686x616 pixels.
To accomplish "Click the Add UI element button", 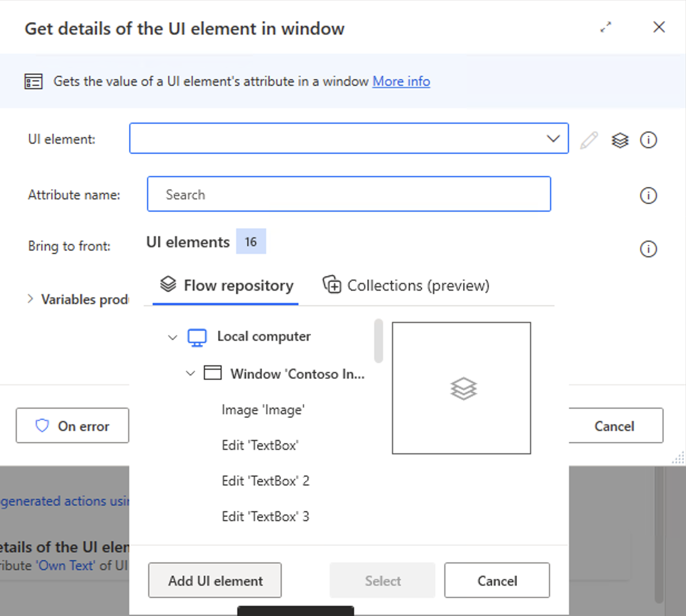I will click(215, 580).
